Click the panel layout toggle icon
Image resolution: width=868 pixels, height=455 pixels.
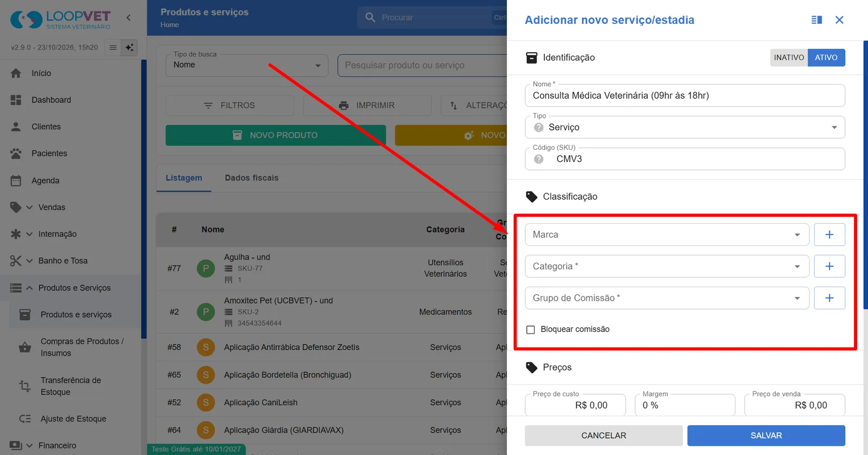coord(816,20)
